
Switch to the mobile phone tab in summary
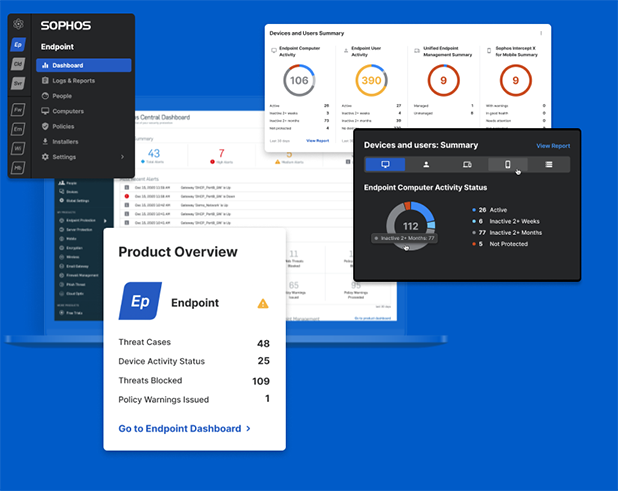(x=507, y=165)
